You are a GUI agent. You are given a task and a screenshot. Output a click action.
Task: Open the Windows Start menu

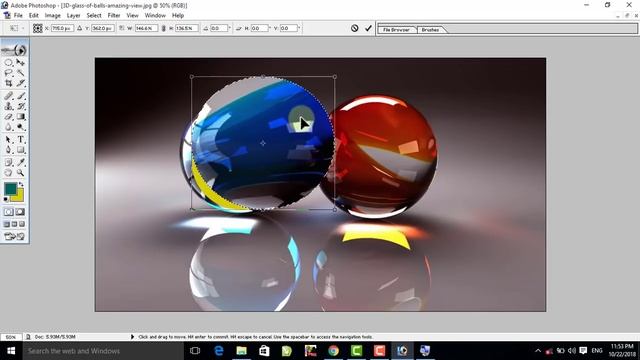11,351
